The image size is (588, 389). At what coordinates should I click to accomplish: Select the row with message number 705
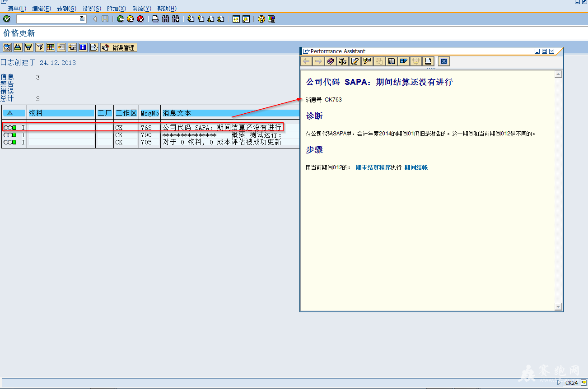click(151, 142)
